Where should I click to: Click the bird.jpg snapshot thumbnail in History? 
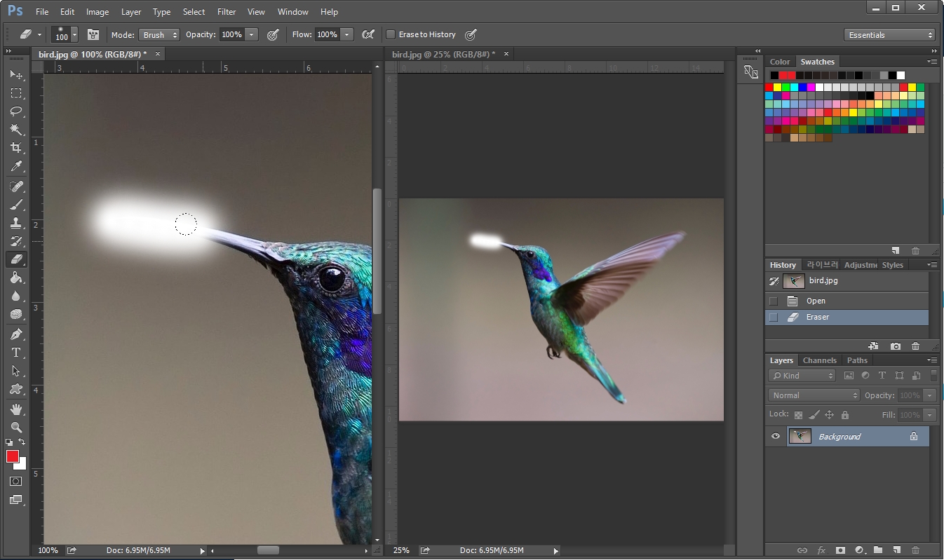click(x=794, y=281)
